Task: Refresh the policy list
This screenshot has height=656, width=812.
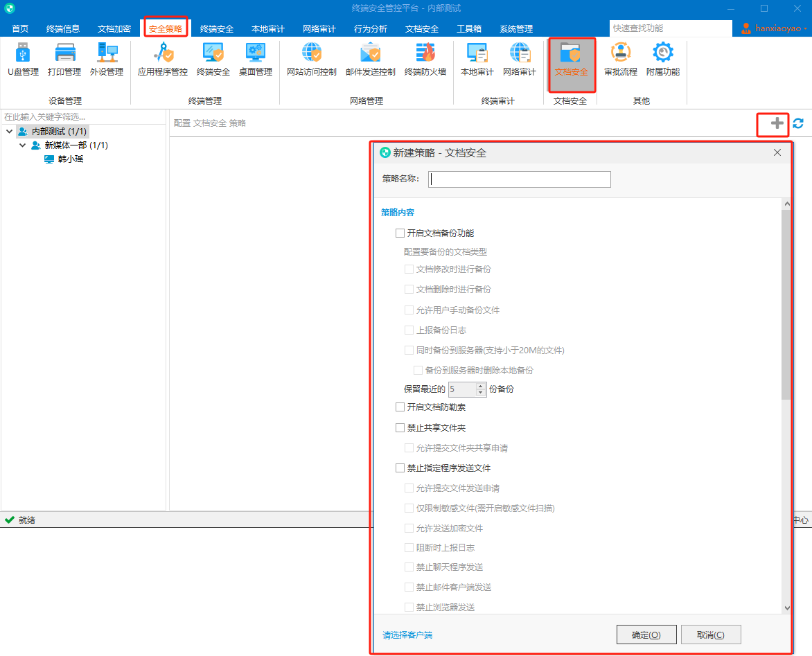Action: pyautogui.click(x=798, y=123)
